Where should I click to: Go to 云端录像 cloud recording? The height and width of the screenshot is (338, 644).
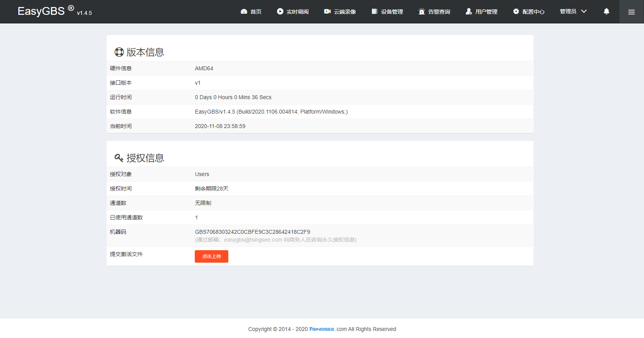[x=340, y=12]
